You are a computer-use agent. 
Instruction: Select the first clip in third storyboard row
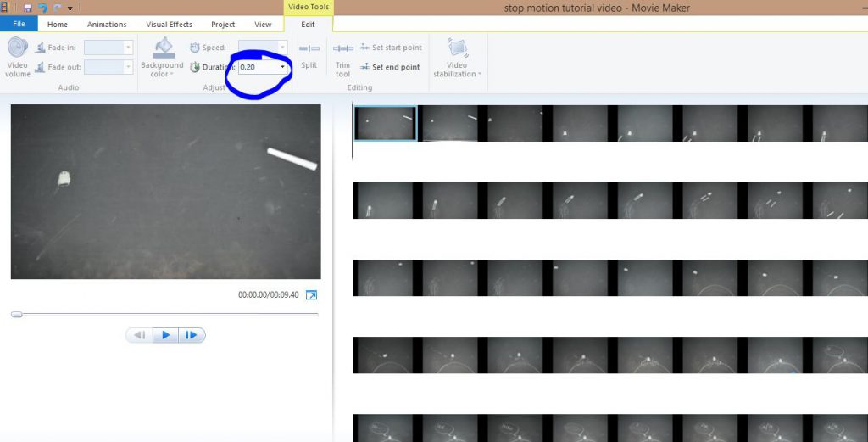[386, 277]
